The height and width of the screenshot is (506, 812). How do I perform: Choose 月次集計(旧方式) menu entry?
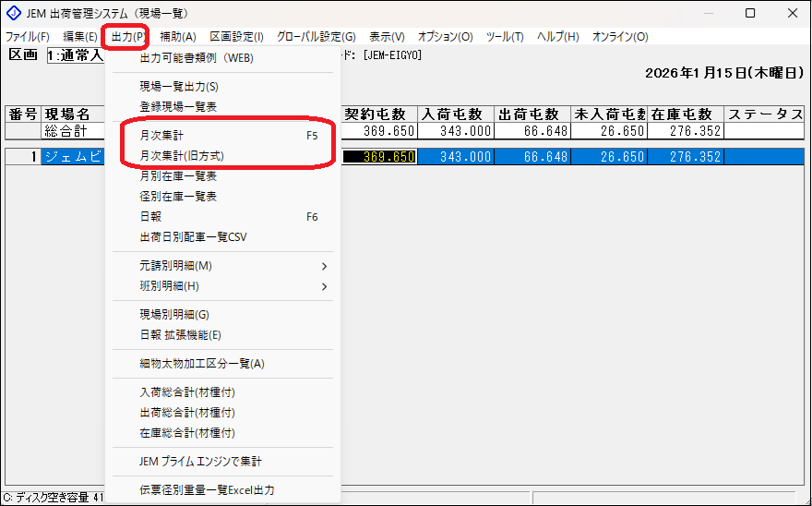181,155
